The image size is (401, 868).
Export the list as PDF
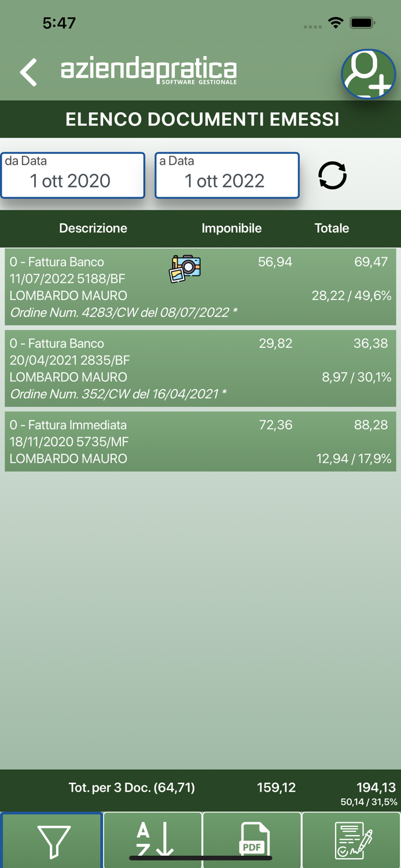point(252,840)
